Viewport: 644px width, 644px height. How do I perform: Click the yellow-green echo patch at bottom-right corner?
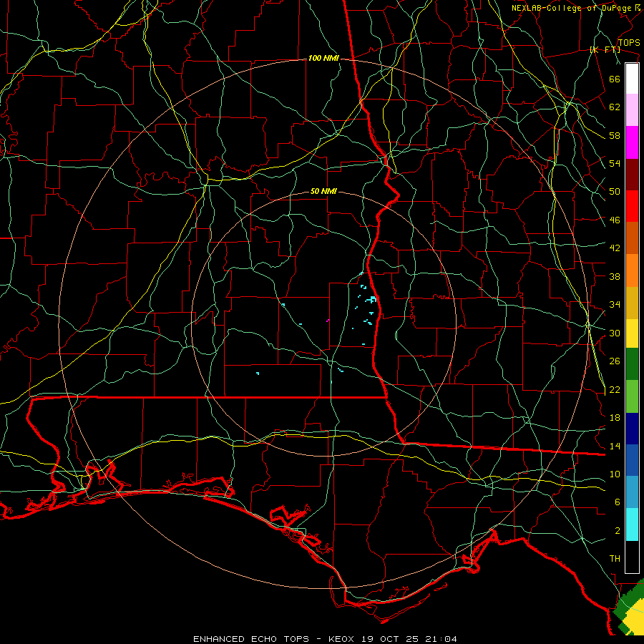click(x=630, y=608)
